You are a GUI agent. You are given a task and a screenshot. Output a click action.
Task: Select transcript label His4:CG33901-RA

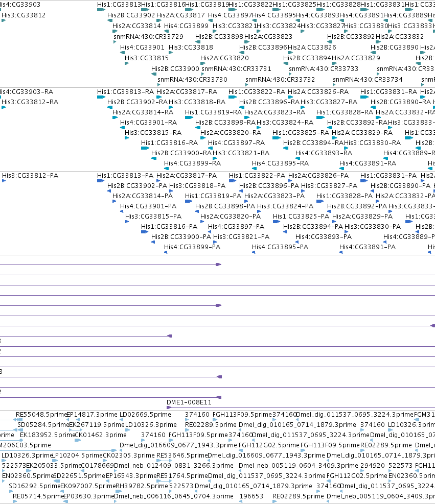pyautogui.click(x=148, y=123)
